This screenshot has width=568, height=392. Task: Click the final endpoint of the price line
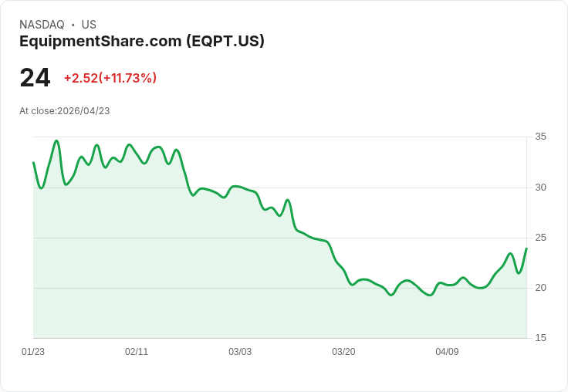click(x=526, y=248)
